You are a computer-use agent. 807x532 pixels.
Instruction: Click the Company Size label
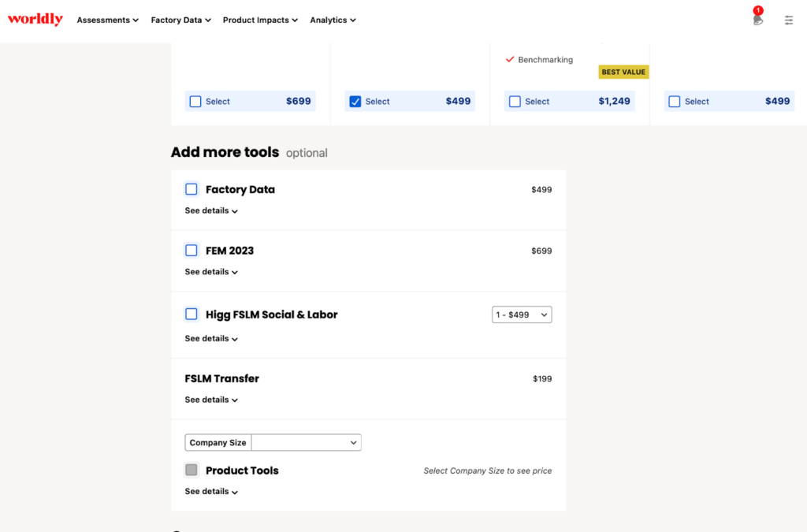point(218,442)
